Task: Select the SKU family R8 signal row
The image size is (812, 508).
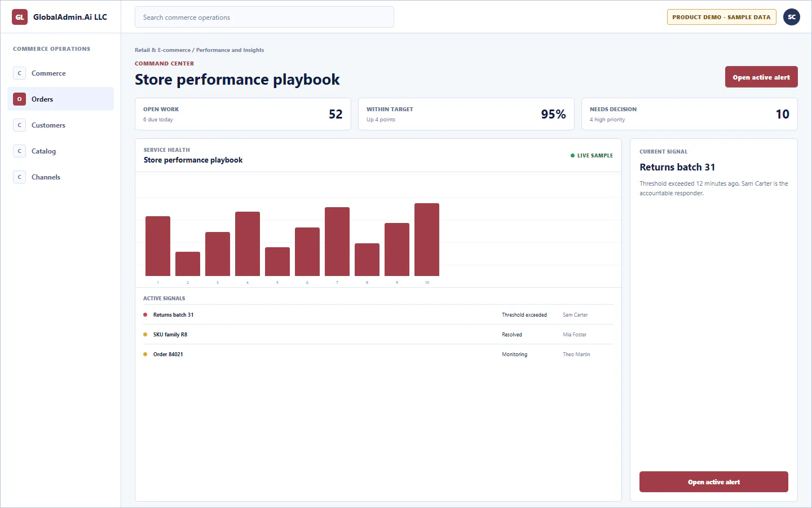Action: [378, 335]
